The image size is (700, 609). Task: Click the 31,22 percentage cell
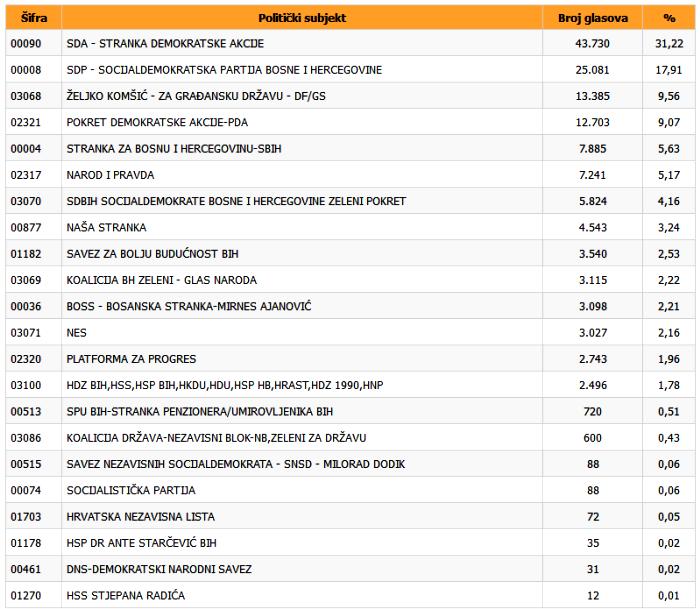669,43
